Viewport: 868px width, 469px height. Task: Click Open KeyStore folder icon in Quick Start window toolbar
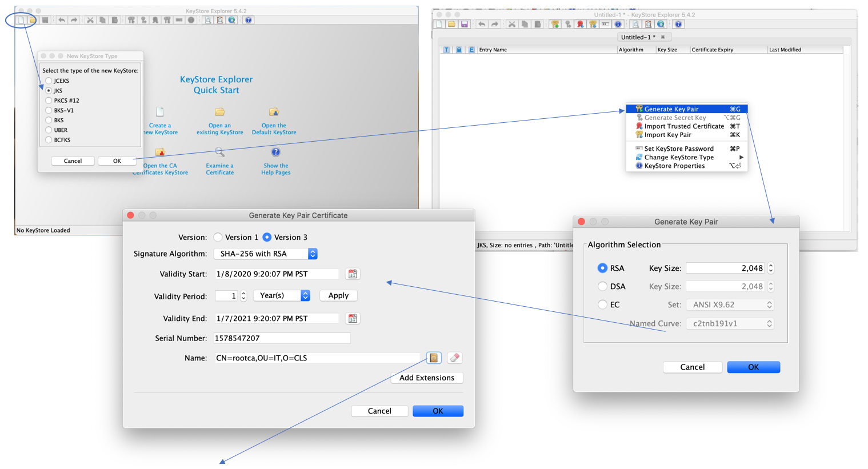(x=33, y=20)
